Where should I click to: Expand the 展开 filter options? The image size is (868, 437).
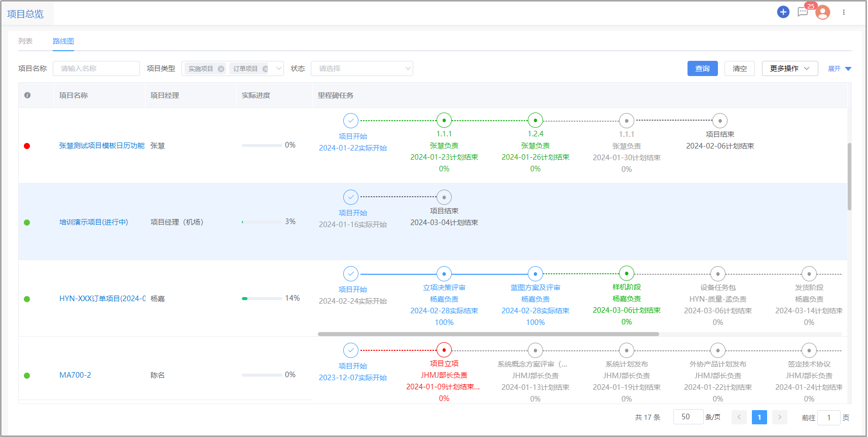(x=839, y=68)
